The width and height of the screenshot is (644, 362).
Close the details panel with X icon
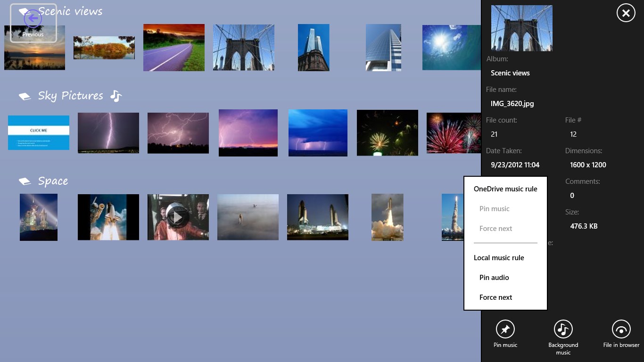tap(626, 14)
